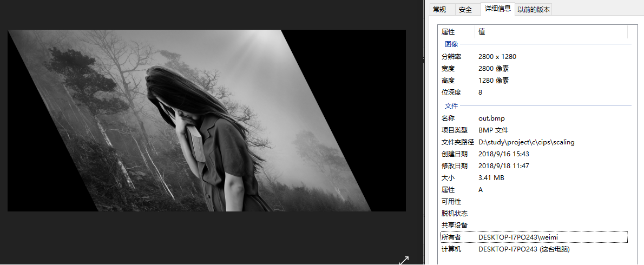Screen dimensions: 644x265
Task: Click the 所有者 value DESKTOP-I7PO243\weimi
Action: (x=518, y=237)
